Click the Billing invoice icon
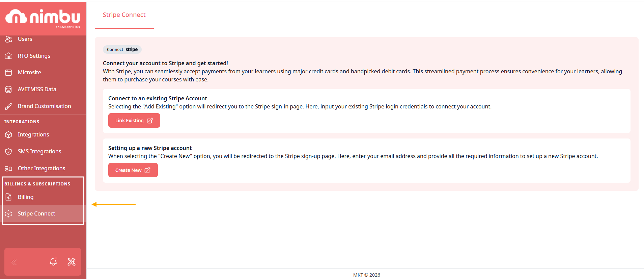This screenshot has width=644, height=279. [x=8, y=197]
